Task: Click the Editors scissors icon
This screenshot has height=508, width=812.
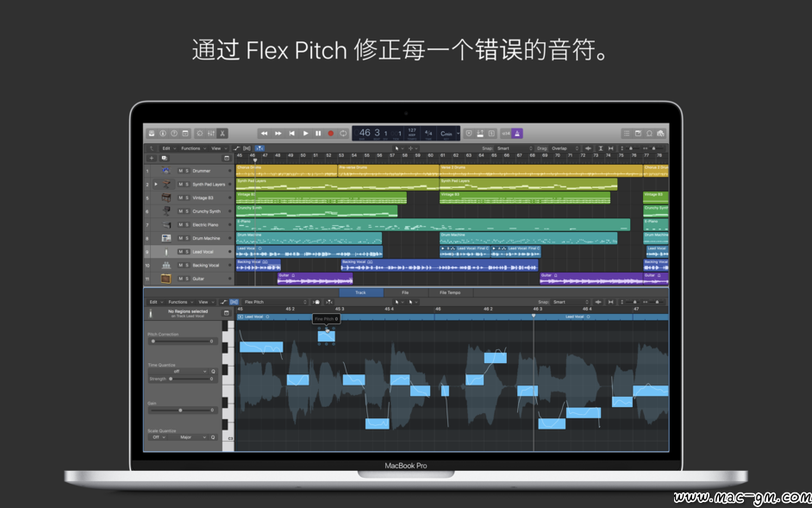Action: tap(222, 133)
